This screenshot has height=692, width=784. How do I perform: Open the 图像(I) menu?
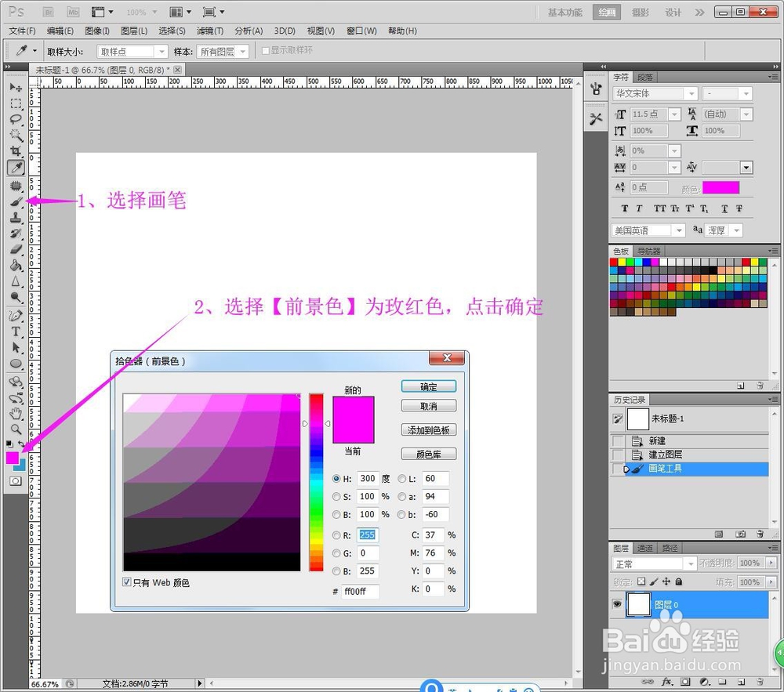pyautogui.click(x=97, y=31)
